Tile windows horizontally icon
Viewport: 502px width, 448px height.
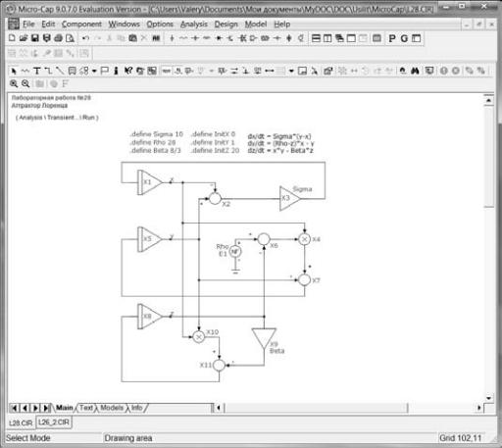[316, 38]
